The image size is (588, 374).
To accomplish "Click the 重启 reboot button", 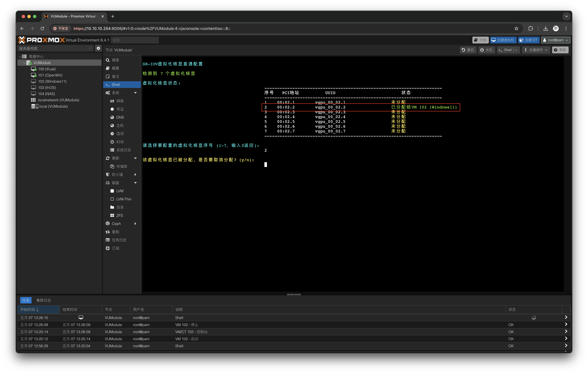I will [468, 50].
